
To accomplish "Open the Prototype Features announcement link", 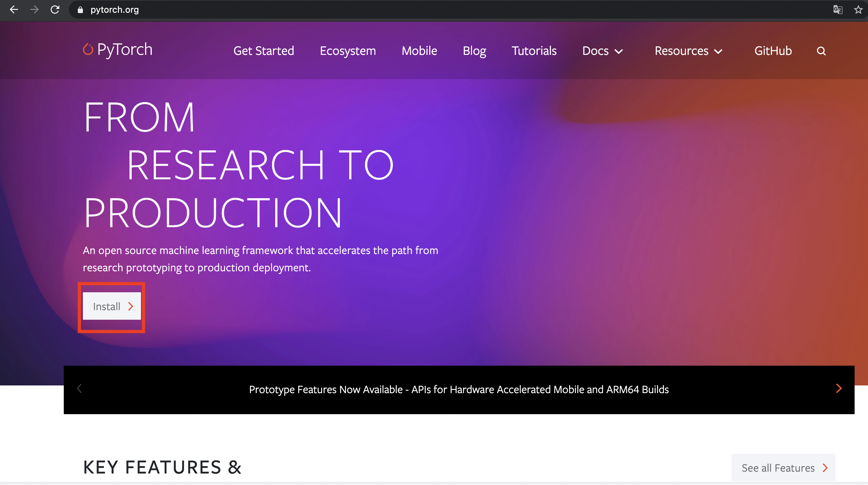I will click(x=459, y=390).
